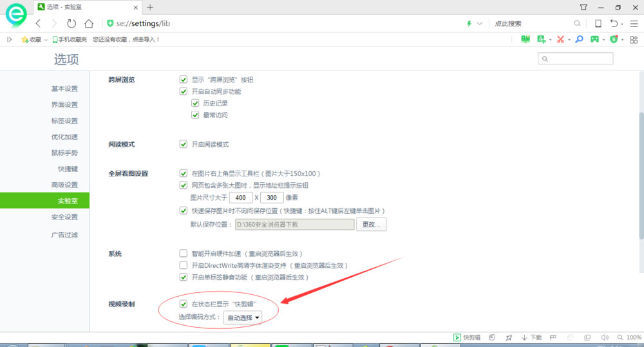This screenshot has width=644, height=347.
Task: Click the forward navigation arrow
Action: pyautogui.click(x=54, y=23)
